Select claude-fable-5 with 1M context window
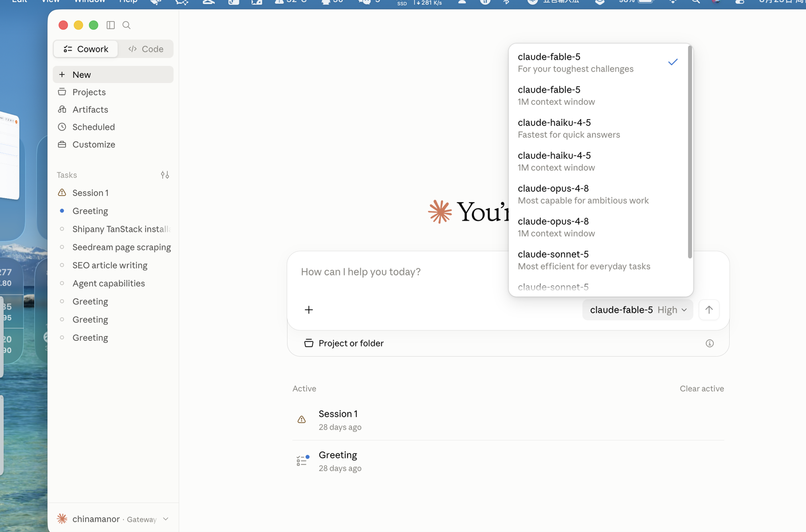 (598, 95)
